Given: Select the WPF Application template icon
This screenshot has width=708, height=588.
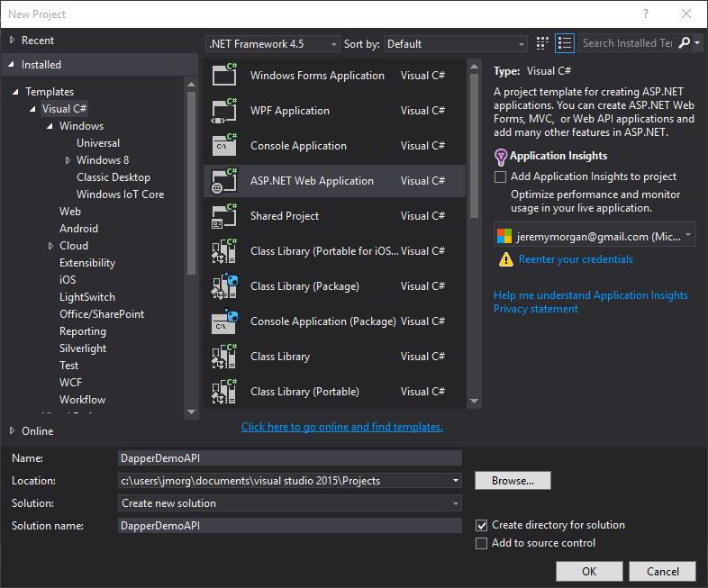Looking at the screenshot, I should 224,111.
